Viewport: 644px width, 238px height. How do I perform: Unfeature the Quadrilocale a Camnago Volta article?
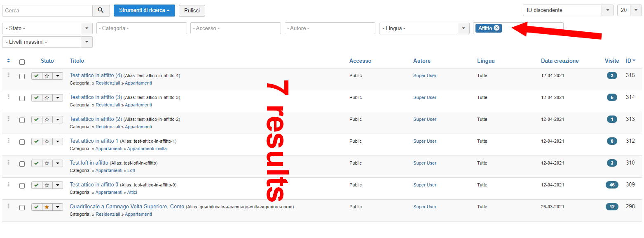click(47, 207)
